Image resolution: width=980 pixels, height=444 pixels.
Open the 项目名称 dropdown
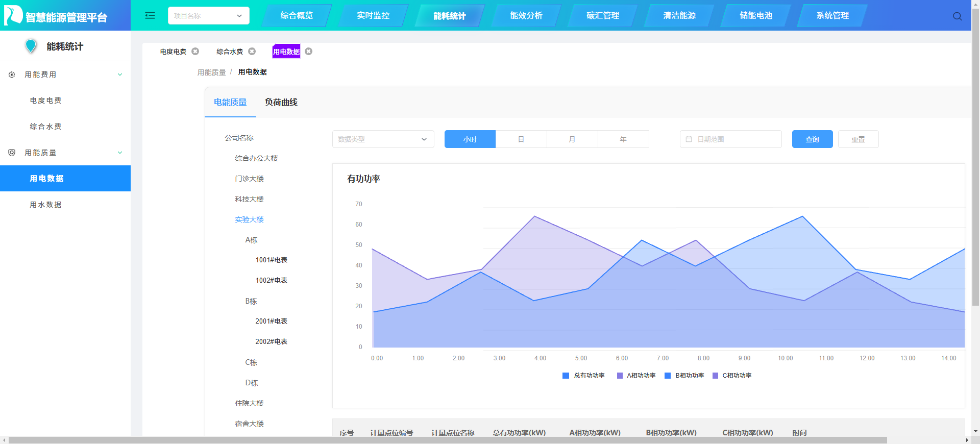pyautogui.click(x=209, y=15)
